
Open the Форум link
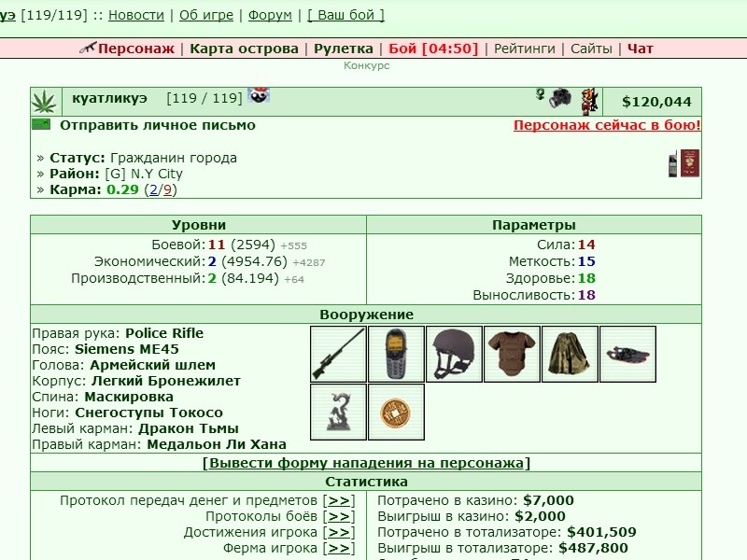point(270,15)
